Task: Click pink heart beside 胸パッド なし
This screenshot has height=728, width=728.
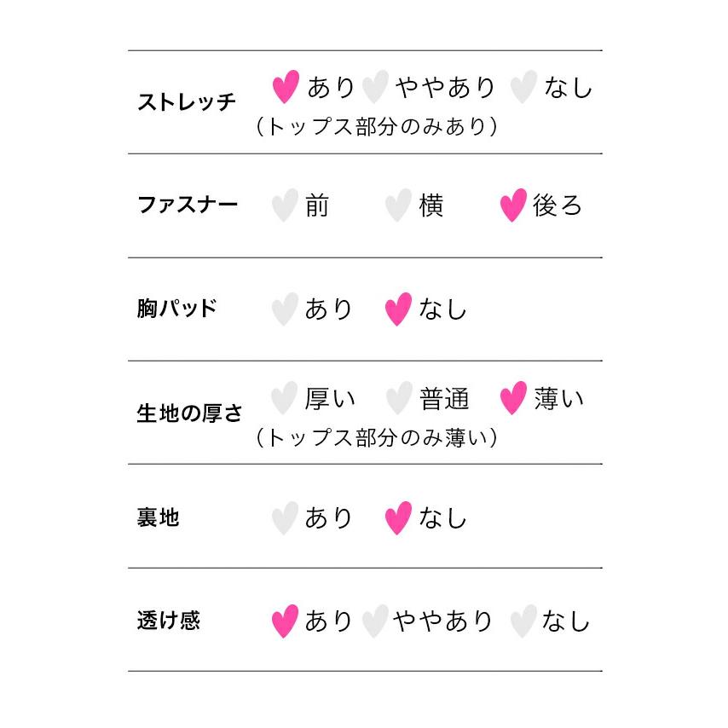Action: 398,309
